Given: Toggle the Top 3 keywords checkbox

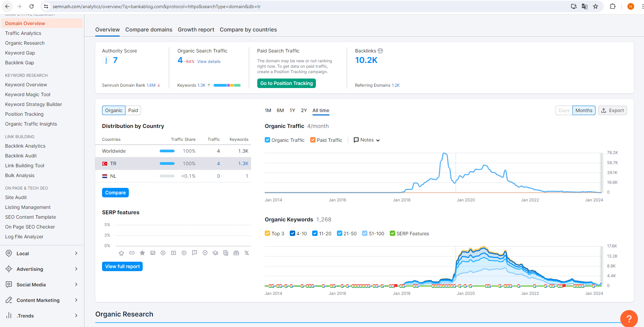Looking at the screenshot, I should (x=267, y=233).
